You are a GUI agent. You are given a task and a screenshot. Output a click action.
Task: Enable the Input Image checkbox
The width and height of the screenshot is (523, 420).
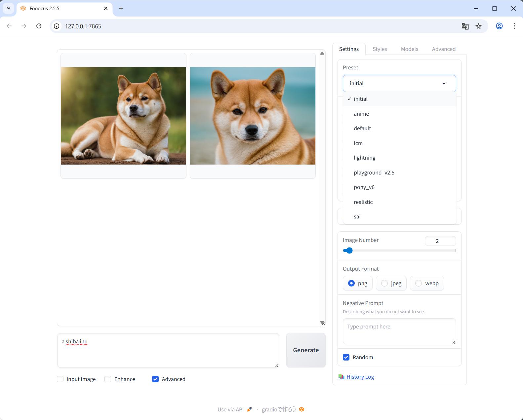coord(60,379)
